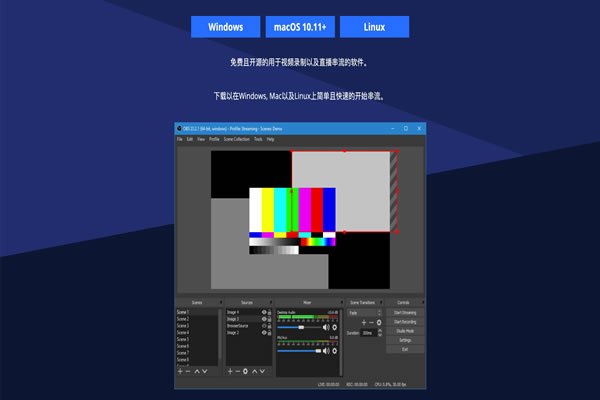The image size is (600, 400).
Task: Click the add scene plus icon
Action: pos(180,371)
